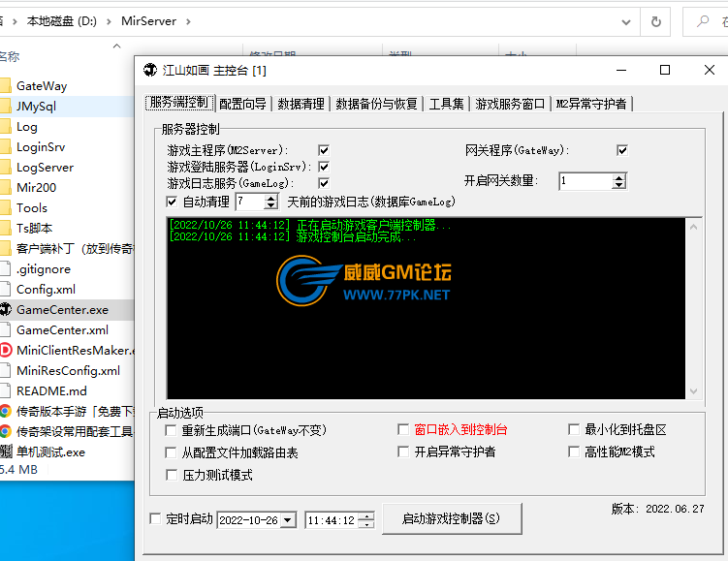Enable 最小化到托盘区 checkbox
The width and height of the screenshot is (728, 561).
pyautogui.click(x=574, y=429)
